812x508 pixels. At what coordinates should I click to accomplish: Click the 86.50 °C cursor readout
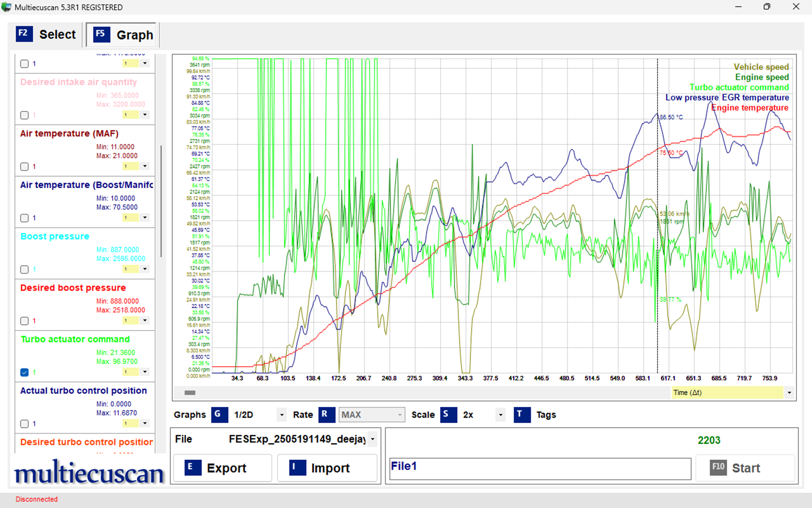coord(671,117)
